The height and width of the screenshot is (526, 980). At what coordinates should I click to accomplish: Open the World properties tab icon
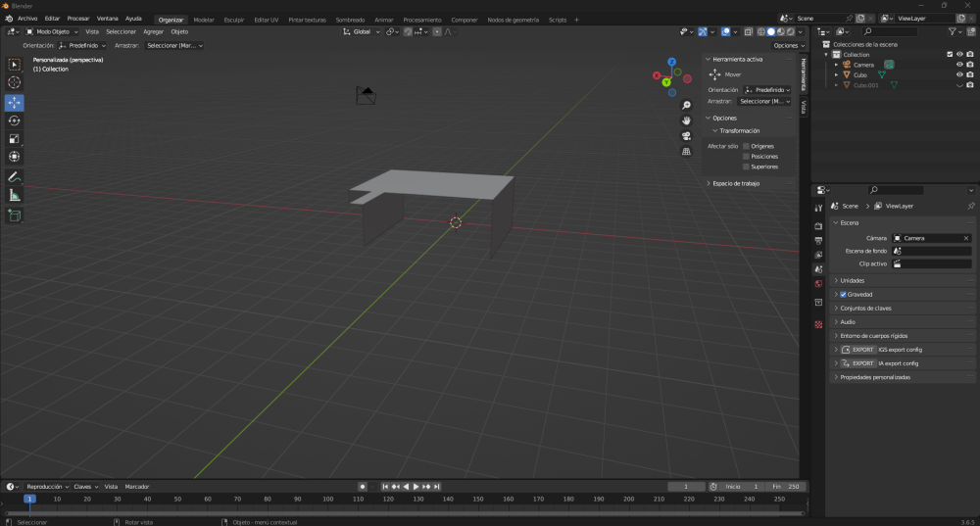pos(818,284)
